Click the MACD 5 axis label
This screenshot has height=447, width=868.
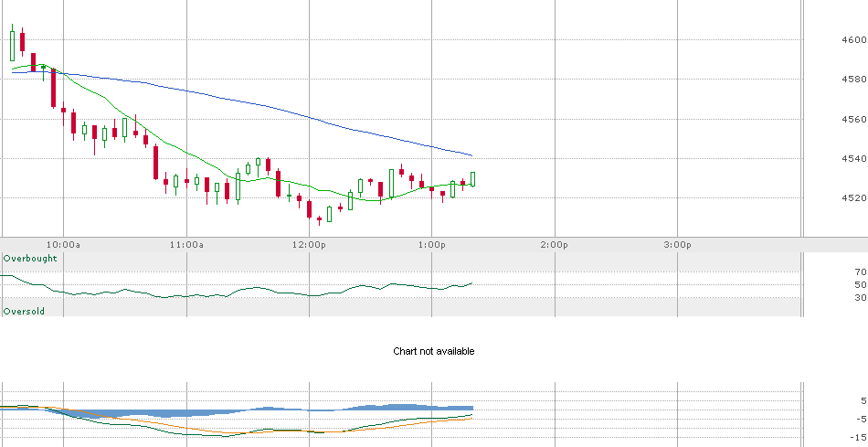pyautogui.click(x=863, y=400)
